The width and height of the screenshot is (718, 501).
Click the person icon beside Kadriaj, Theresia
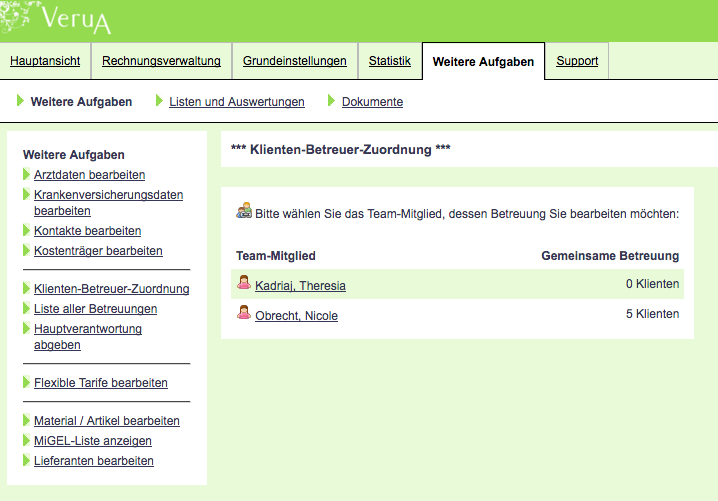coord(244,284)
